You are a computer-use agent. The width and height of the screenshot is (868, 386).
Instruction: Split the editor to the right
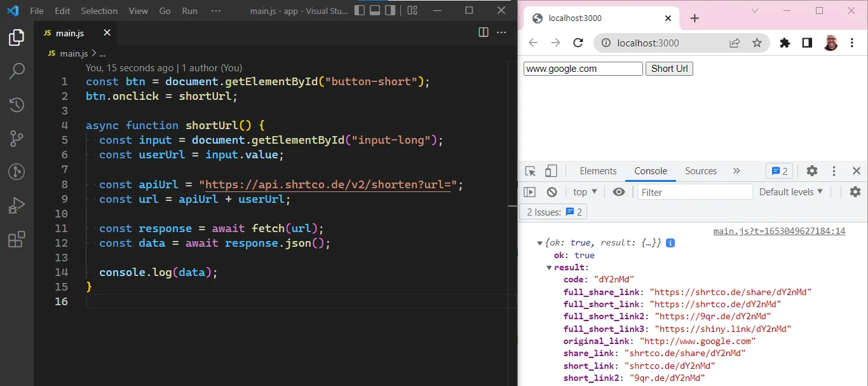tap(484, 32)
